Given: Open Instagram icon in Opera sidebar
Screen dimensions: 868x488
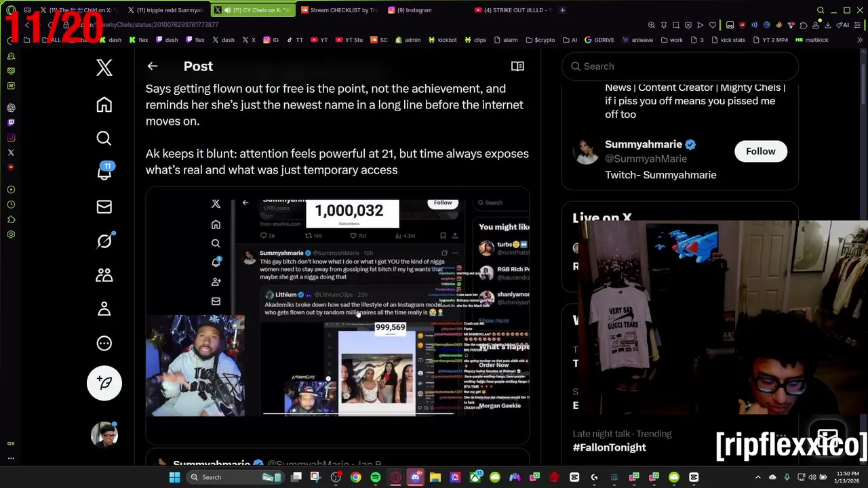Looking at the screenshot, I should point(11,138).
